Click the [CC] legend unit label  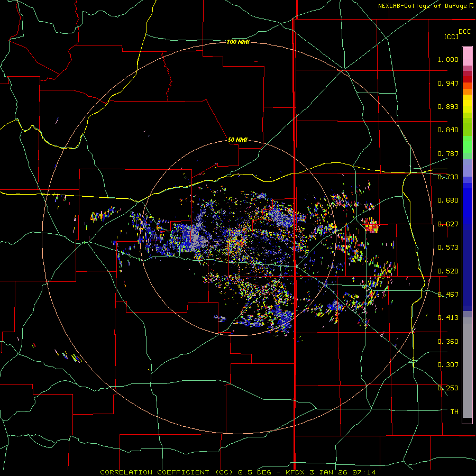tap(451, 36)
